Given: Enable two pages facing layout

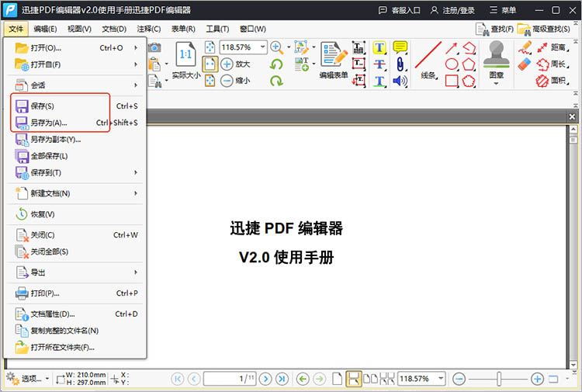Looking at the screenshot, I should (370, 379).
